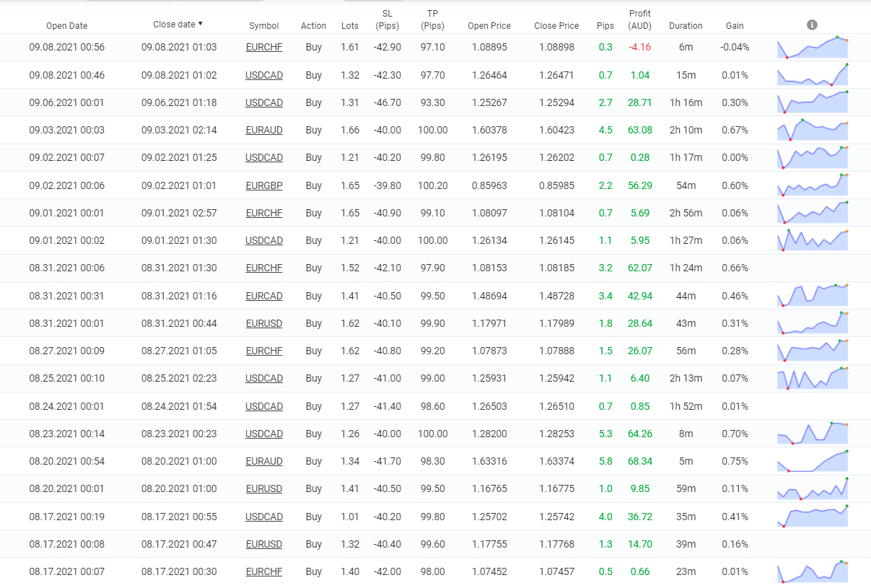Image resolution: width=871 pixels, height=588 pixels.
Task: Sort trades by the Symbol column header
Action: point(263,26)
